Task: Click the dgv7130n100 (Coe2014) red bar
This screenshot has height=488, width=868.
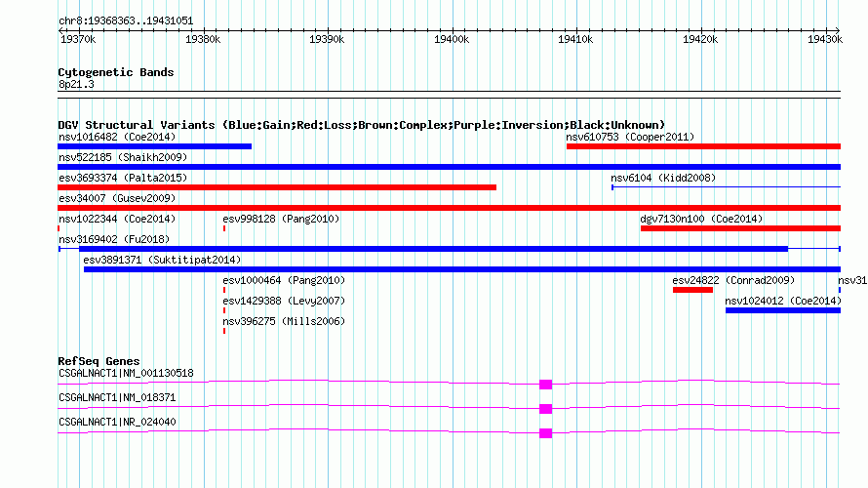Action: (740, 228)
